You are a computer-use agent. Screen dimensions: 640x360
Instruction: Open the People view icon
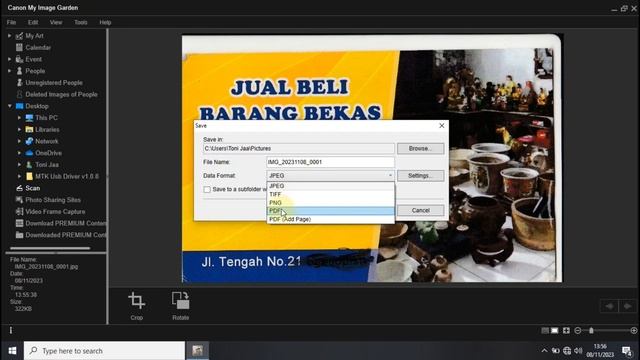(x=19, y=71)
